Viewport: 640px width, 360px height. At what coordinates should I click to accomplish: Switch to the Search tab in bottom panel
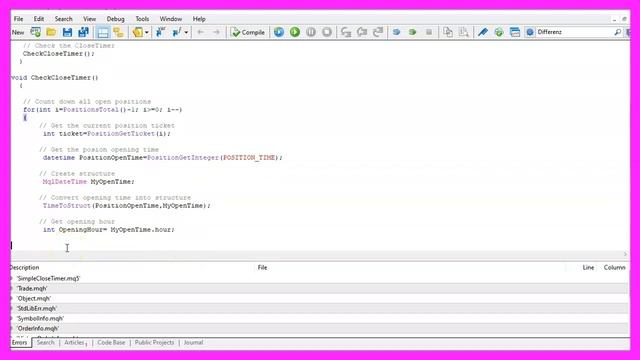click(x=45, y=342)
